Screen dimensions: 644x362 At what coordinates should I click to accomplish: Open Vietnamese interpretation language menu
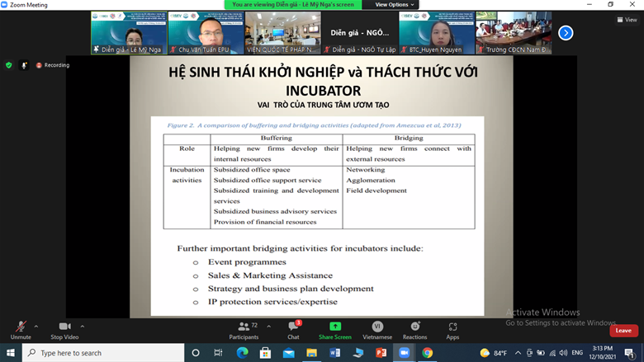pos(377,329)
